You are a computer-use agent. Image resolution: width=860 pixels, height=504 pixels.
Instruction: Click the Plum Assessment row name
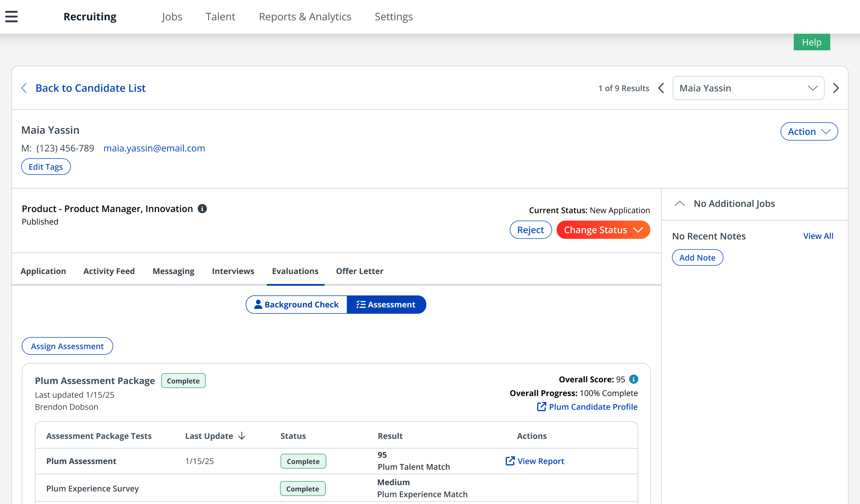pyautogui.click(x=81, y=461)
